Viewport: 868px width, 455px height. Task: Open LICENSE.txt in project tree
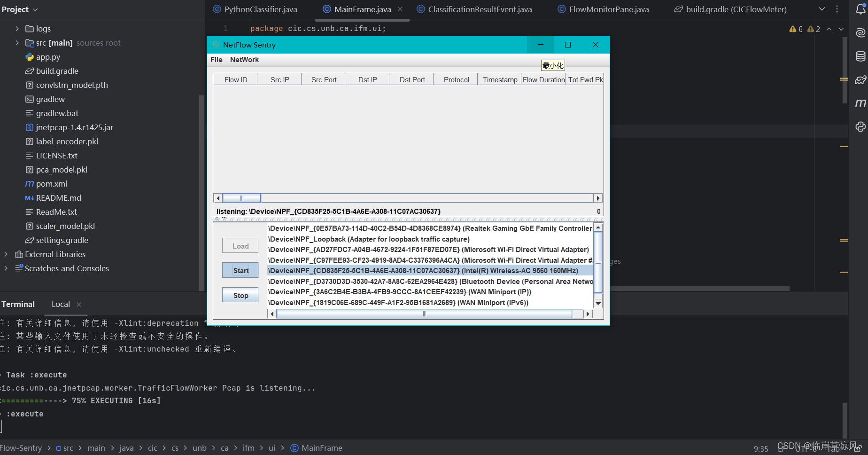pos(57,156)
